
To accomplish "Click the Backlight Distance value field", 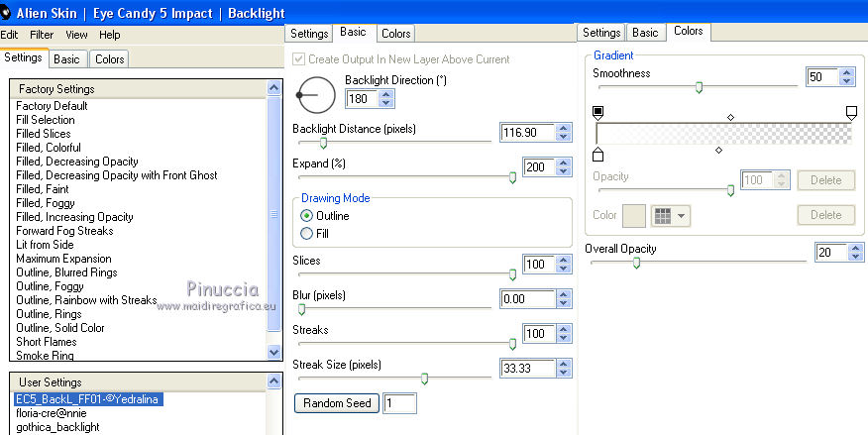I will (x=527, y=132).
